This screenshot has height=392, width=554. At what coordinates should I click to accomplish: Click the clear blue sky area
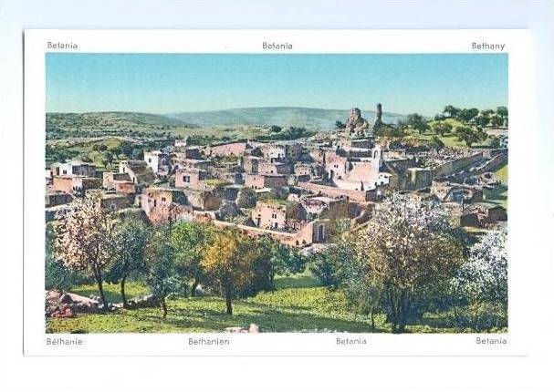[277, 81]
